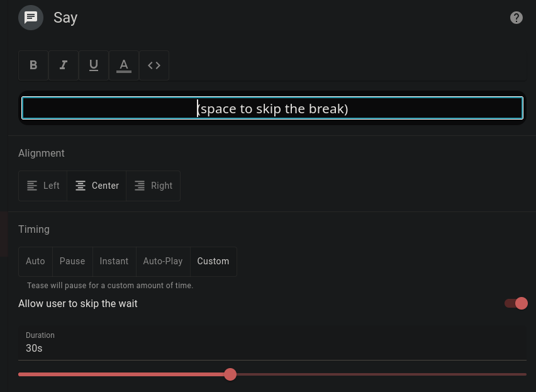Click the Alignment section heading
Image resolution: width=536 pixels, height=392 pixels.
coord(42,153)
